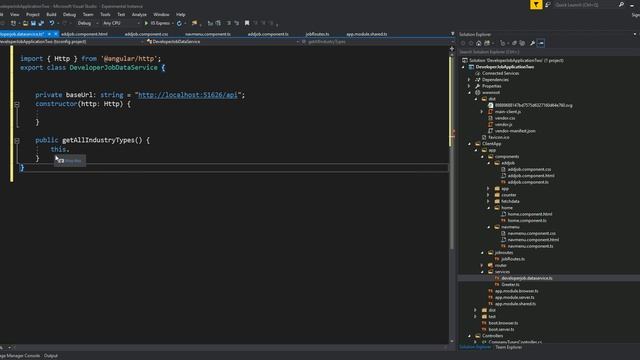Open the Project menu
This screenshot has height=360, width=640.
(x=33, y=14)
